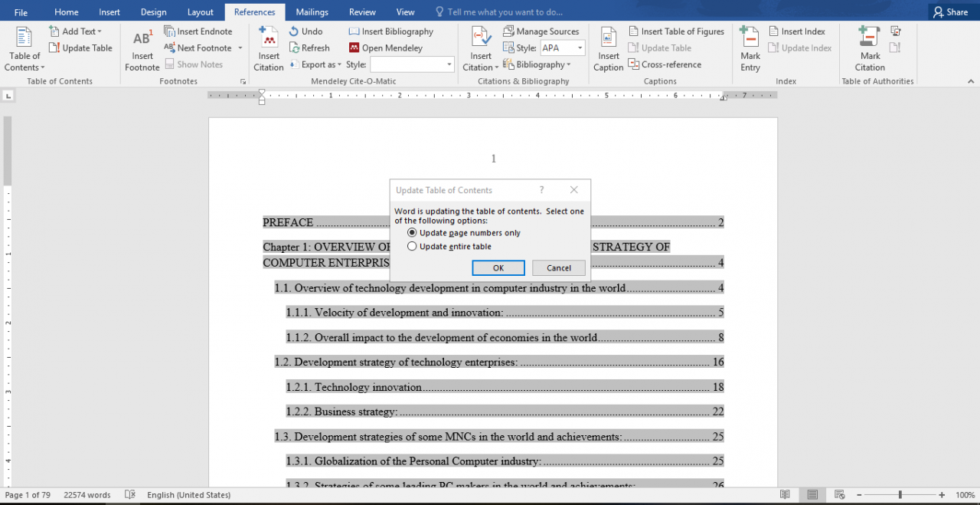The image size is (980, 505).
Task: Switch to the Home tab
Action: coord(67,12)
